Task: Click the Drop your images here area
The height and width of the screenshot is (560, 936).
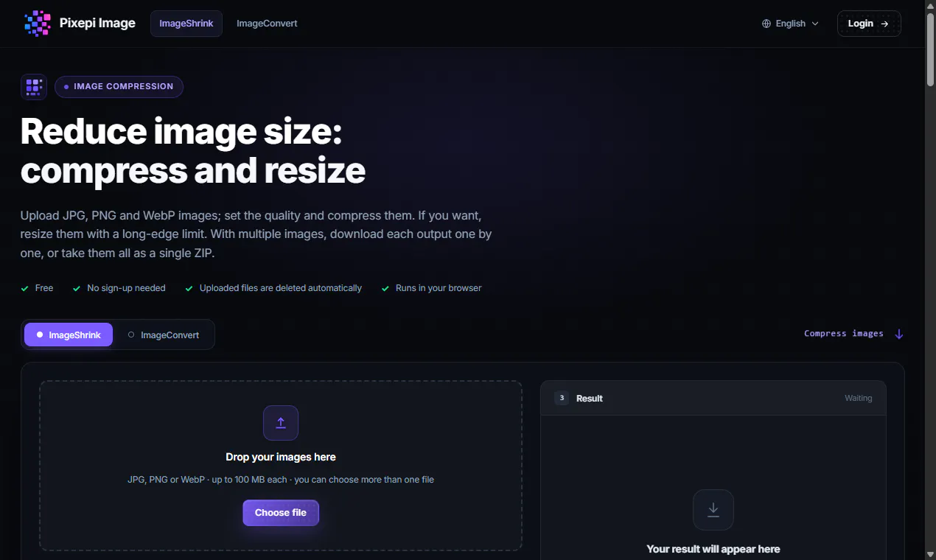Action: pos(281,466)
